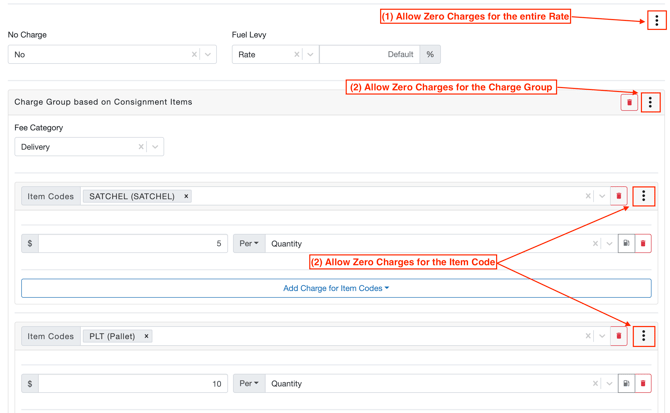Delete the SATCHEL item codes row

pyautogui.click(x=619, y=196)
